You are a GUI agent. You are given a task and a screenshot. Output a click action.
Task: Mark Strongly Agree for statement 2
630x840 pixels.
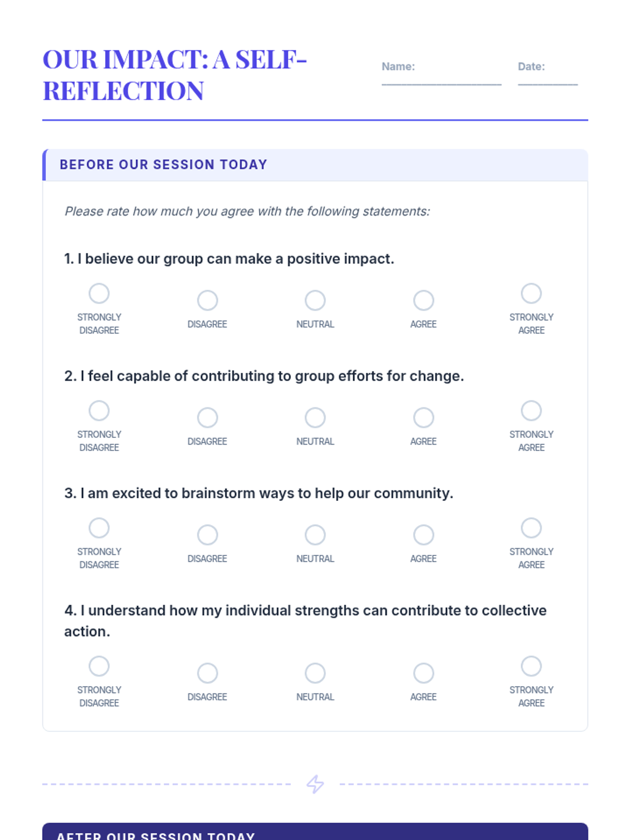point(531,411)
